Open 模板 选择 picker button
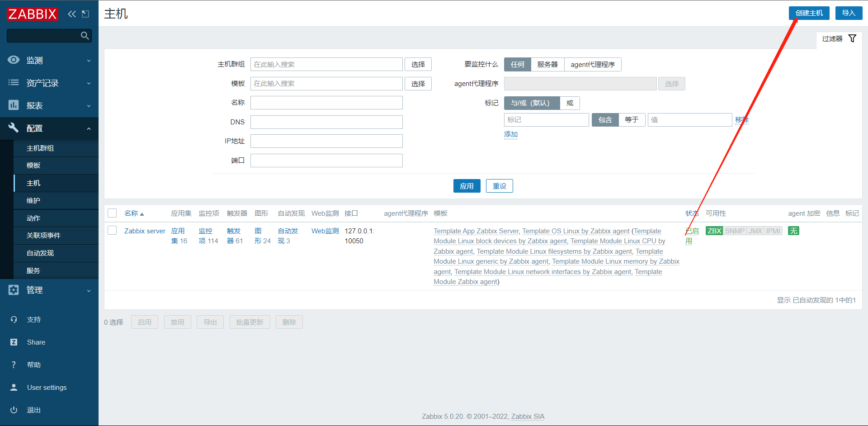868x426 pixels. coord(418,84)
